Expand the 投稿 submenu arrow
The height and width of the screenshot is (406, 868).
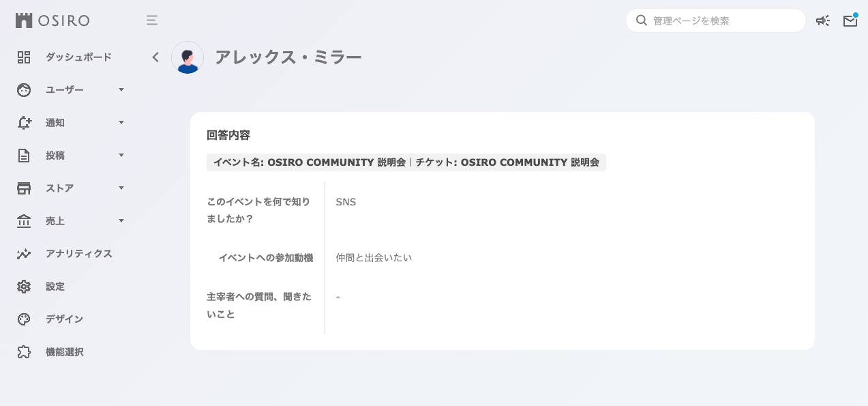click(121, 156)
